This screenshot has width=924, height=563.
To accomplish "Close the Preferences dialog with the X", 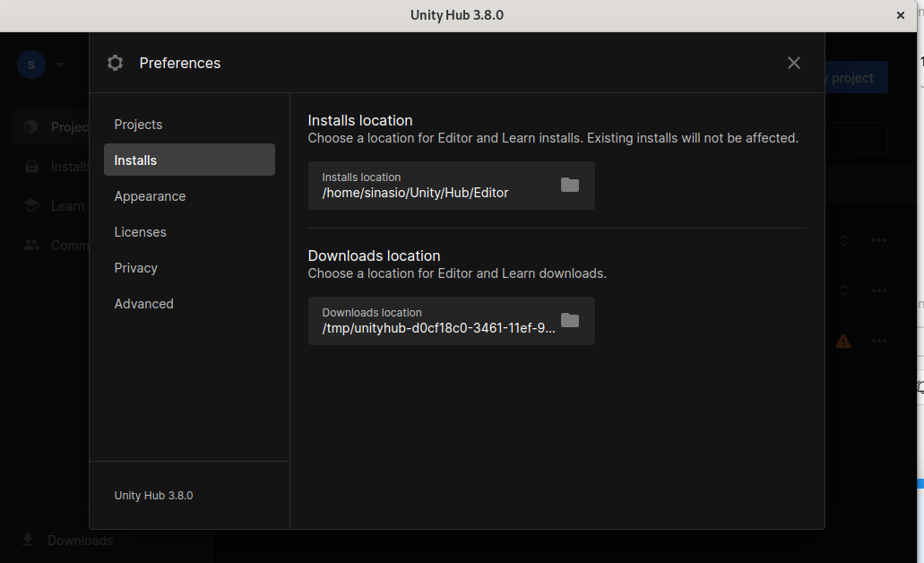I will [x=793, y=63].
